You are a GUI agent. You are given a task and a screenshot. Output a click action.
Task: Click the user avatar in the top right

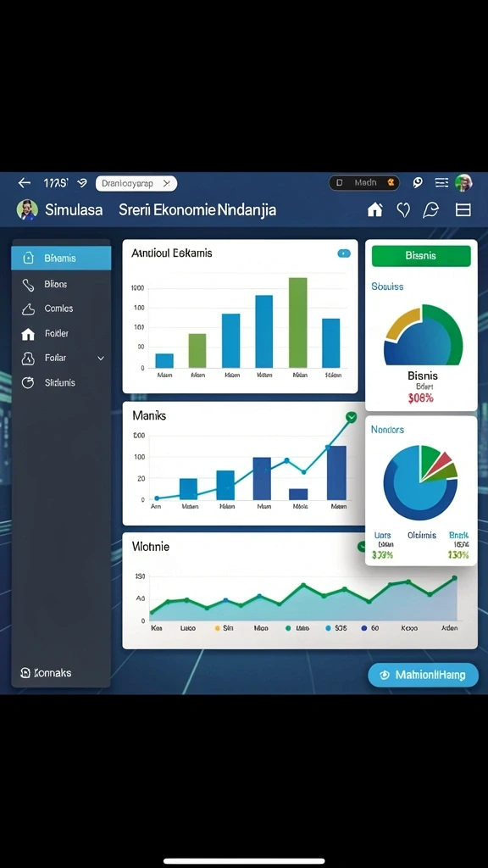[x=463, y=183]
